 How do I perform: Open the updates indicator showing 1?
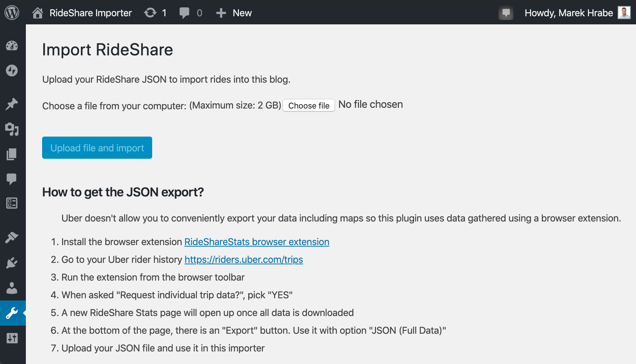point(155,13)
